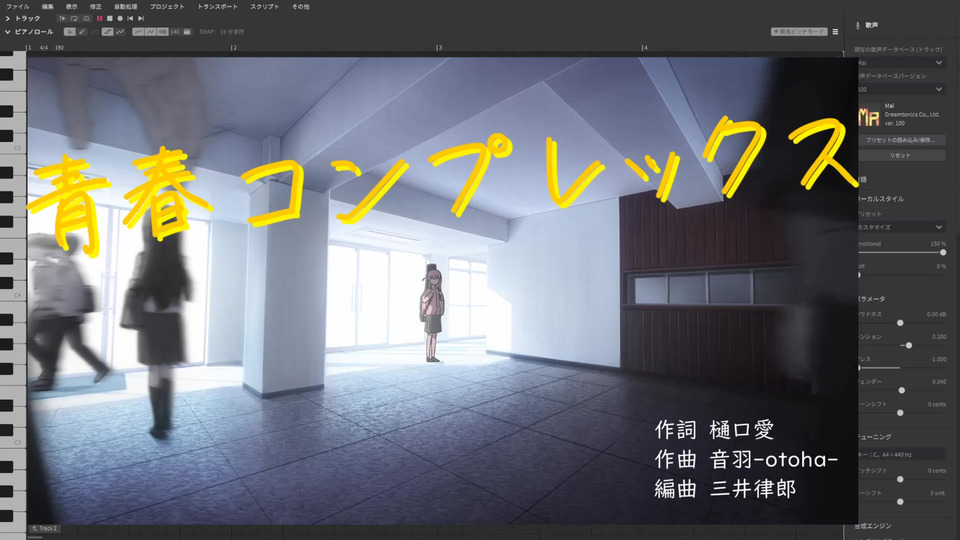Open the スクリプト menu
This screenshot has height=540, width=960.
click(264, 7)
